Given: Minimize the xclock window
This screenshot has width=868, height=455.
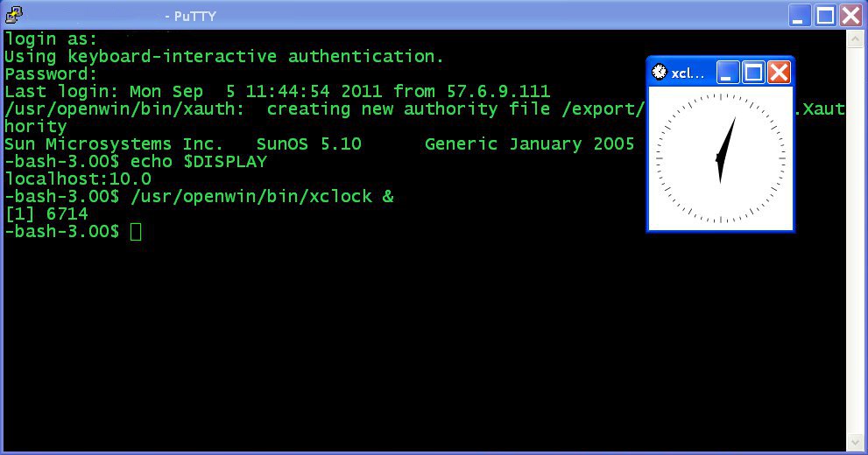Looking at the screenshot, I should pyautogui.click(x=727, y=73).
